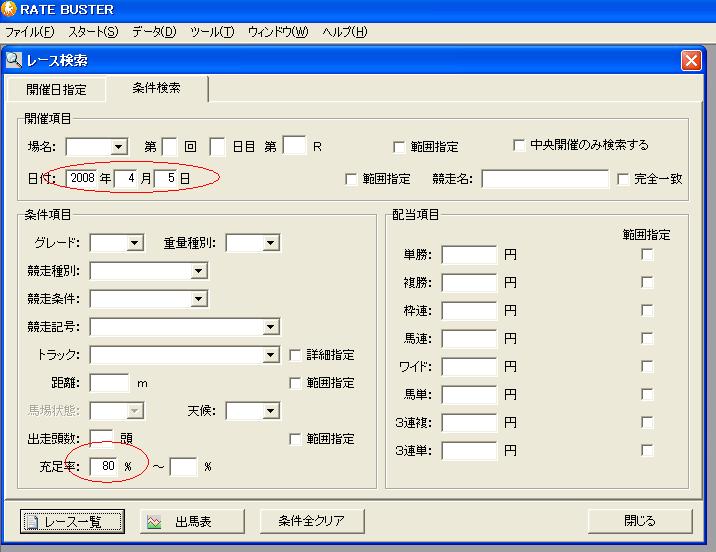Viewport: 716px width, 552px height.
Task: Open the ツール(T) menu
Action: point(212,32)
